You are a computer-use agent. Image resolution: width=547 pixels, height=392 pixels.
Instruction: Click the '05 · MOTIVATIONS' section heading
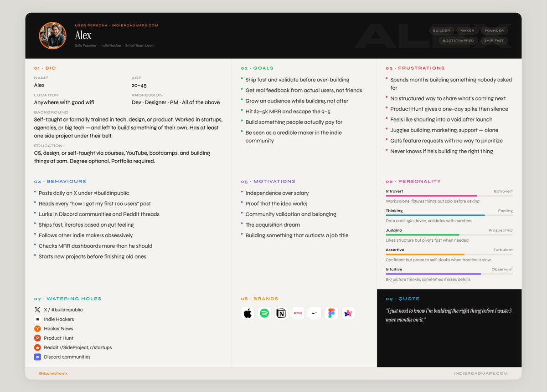(x=268, y=182)
